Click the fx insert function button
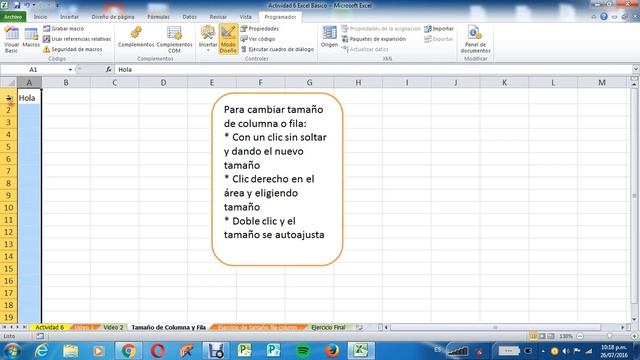 (x=108, y=70)
